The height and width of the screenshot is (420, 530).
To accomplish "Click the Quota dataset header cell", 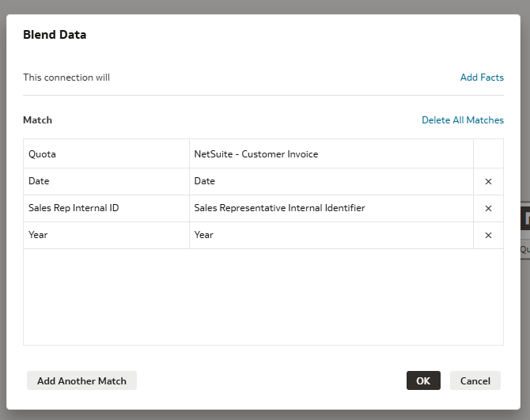I will click(106, 154).
